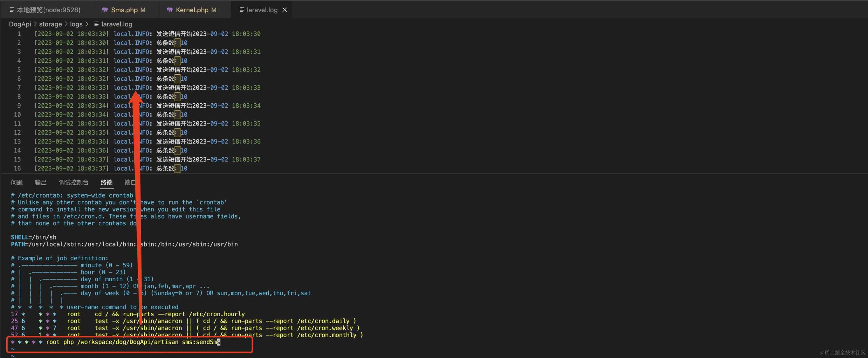Click the PHP elephant icon on Kernel.php tab

170,10
